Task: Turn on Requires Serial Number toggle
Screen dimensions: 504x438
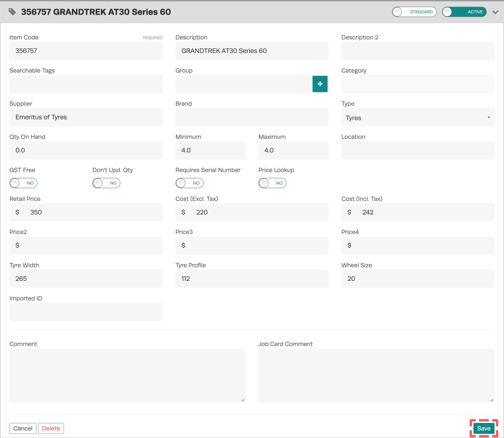Action: click(x=189, y=183)
